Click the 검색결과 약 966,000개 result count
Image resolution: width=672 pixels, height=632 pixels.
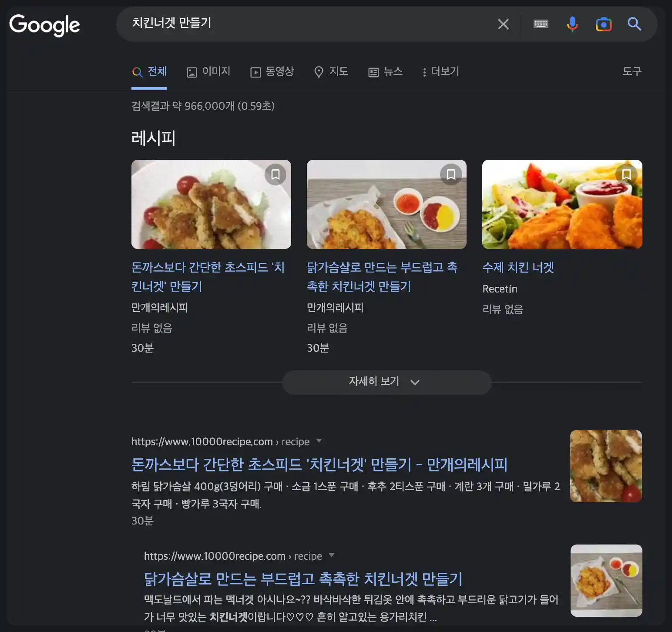pos(203,106)
